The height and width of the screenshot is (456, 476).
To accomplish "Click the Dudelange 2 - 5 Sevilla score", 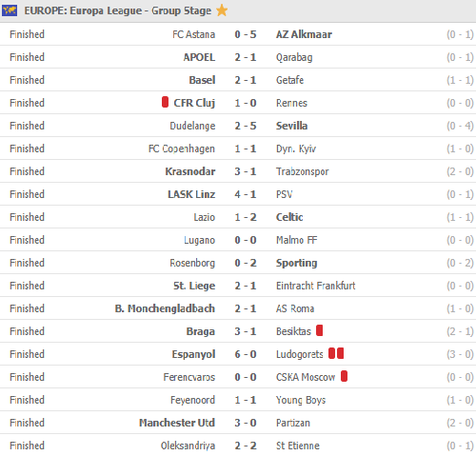I will point(246,126).
